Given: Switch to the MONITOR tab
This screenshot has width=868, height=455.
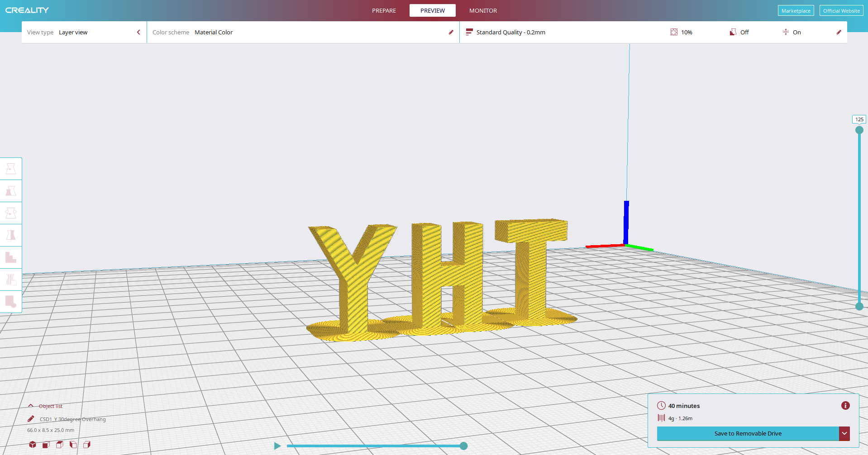Looking at the screenshot, I should tap(483, 10).
